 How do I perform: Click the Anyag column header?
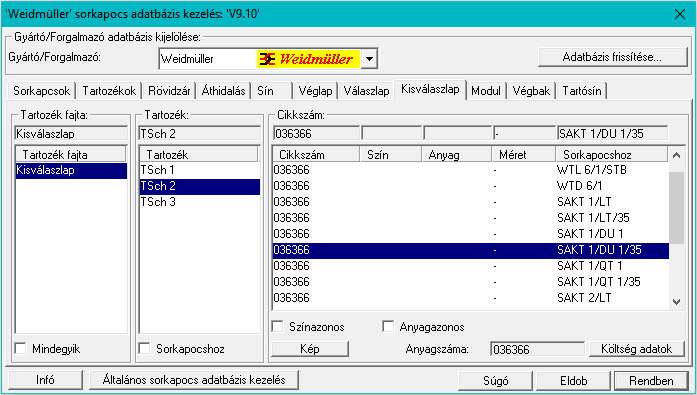[x=457, y=155]
